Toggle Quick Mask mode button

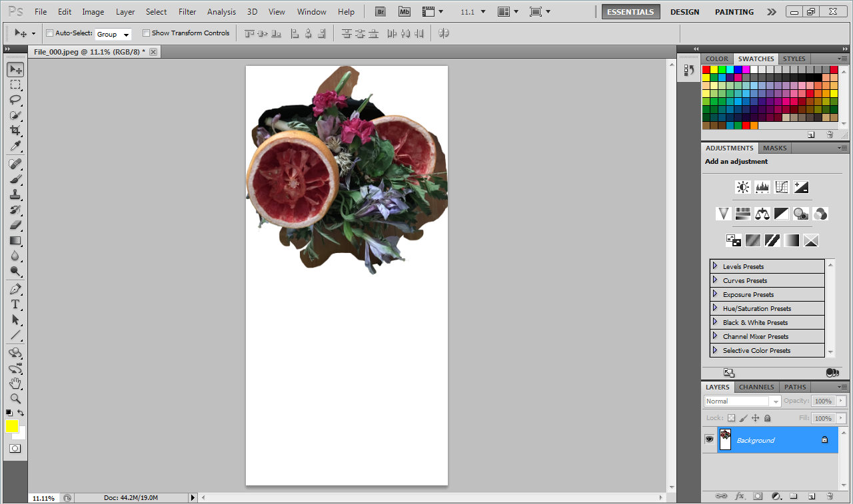(15, 449)
